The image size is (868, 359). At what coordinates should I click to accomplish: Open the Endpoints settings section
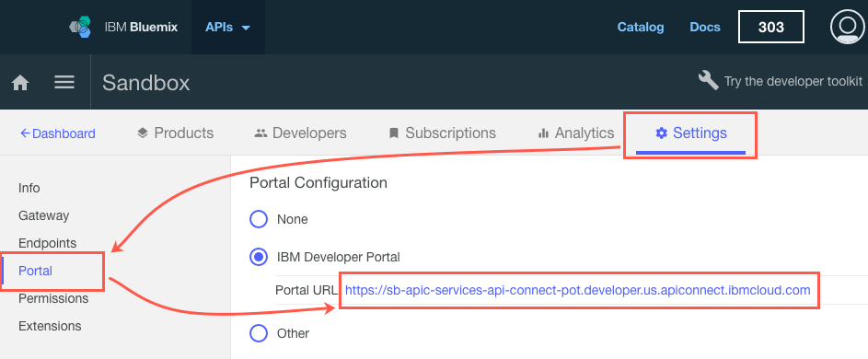pyautogui.click(x=48, y=243)
